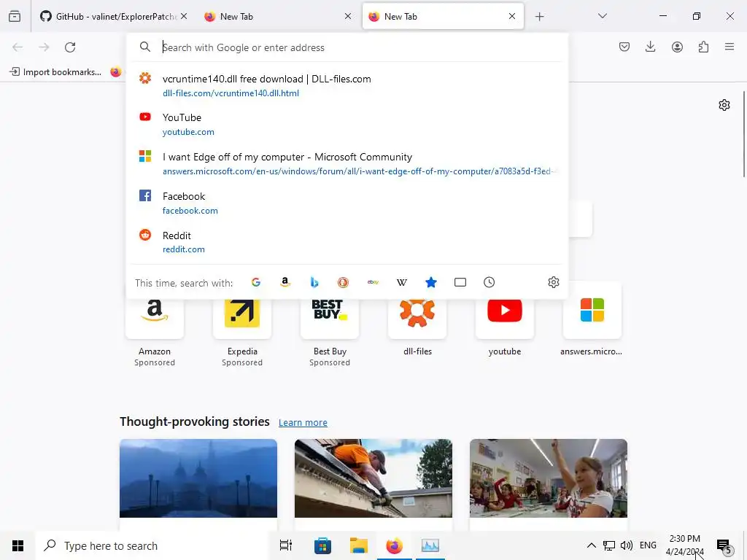
Task: Open the Downloads panel
Action: [x=650, y=47]
